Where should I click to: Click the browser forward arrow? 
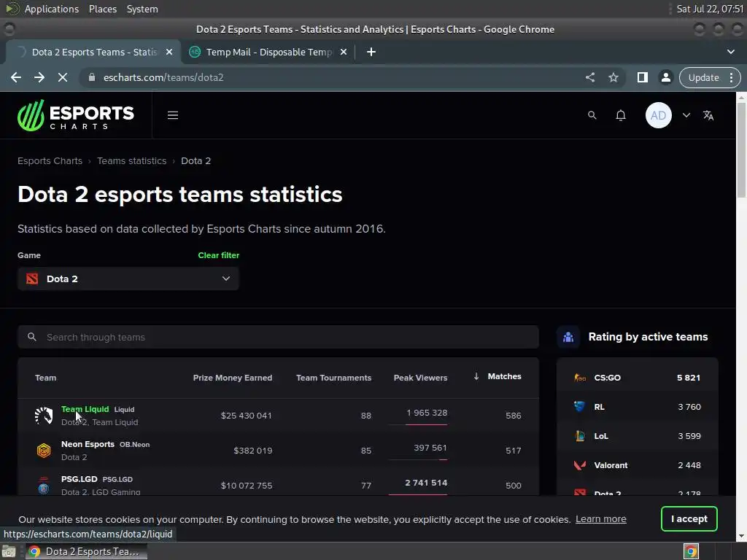[x=39, y=77]
